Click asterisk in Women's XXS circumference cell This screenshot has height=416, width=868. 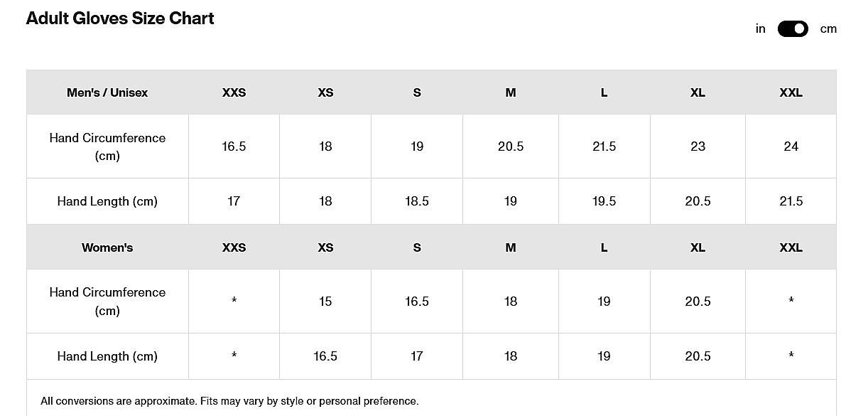(x=234, y=302)
